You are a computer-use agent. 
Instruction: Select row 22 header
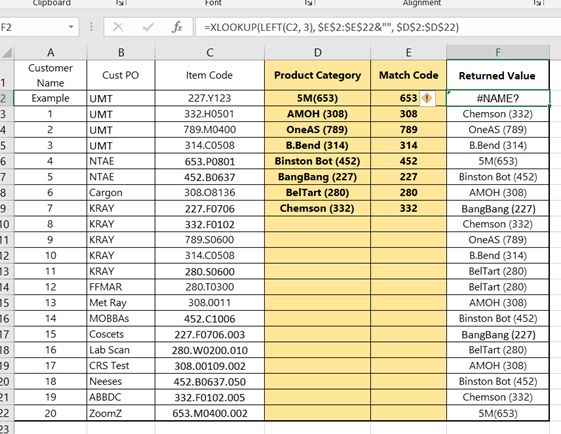coord(6,413)
